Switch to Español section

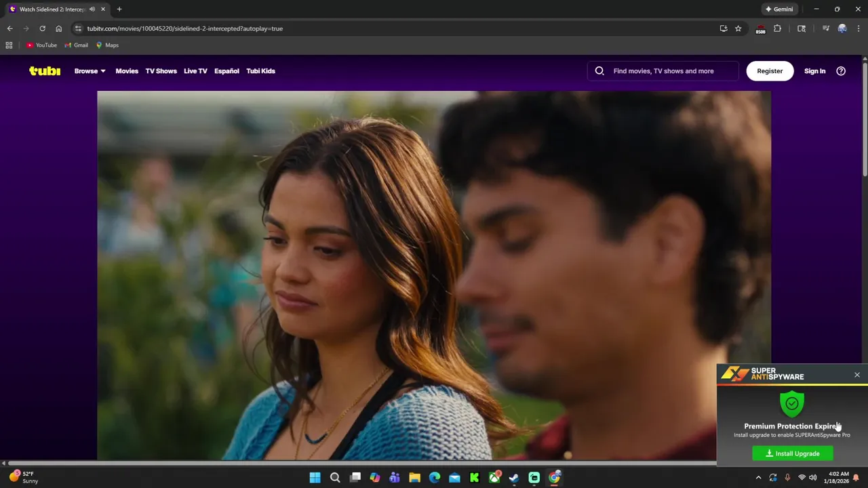(x=226, y=71)
